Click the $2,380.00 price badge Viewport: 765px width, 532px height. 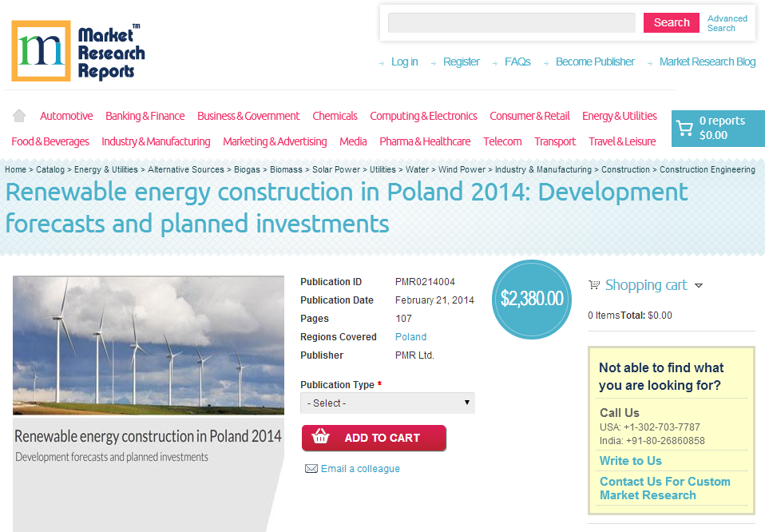tap(532, 300)
